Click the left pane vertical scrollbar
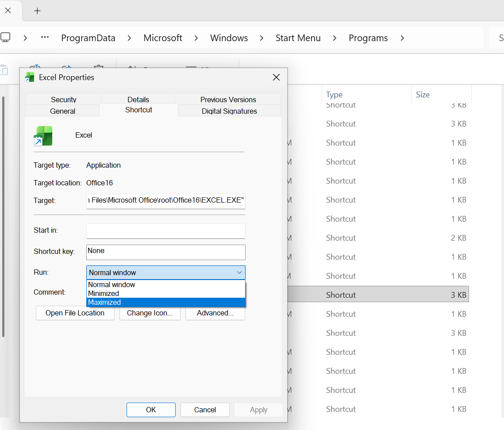The height and width of the screenshot is (430, 504). click(x=3, y=217)
